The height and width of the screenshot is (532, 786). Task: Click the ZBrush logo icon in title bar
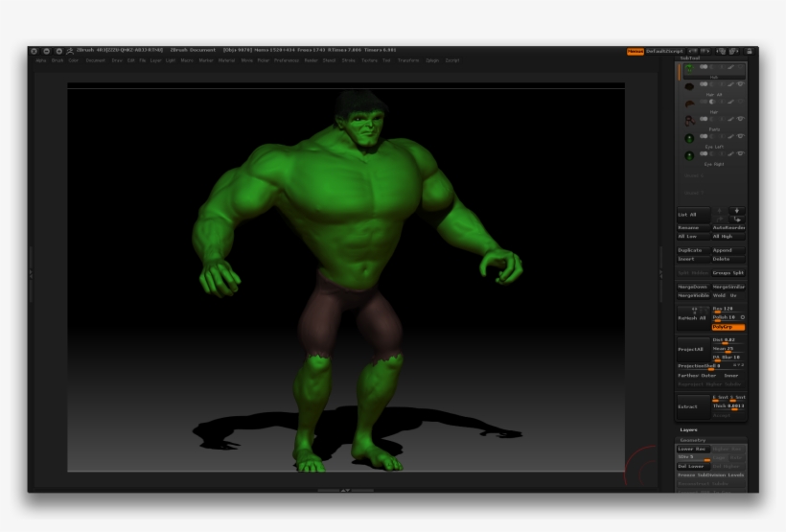pyautogui.click(x=70, y=51)
